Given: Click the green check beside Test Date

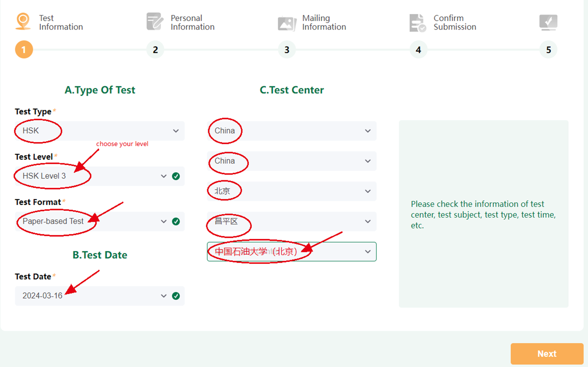Looking at the screenshot, I should point(176,296).
